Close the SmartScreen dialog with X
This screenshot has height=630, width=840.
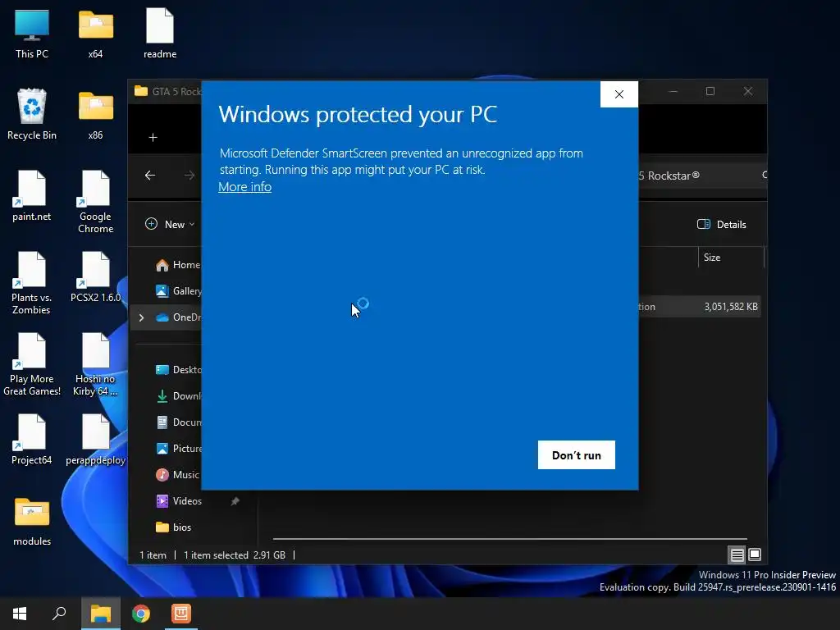point(619,94)
